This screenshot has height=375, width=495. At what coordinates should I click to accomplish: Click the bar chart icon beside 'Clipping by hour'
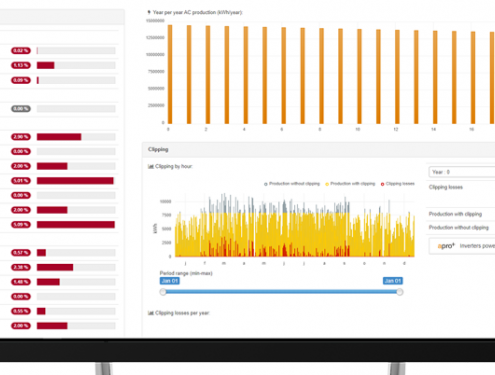pyautogui.click(x=151, y=166)
